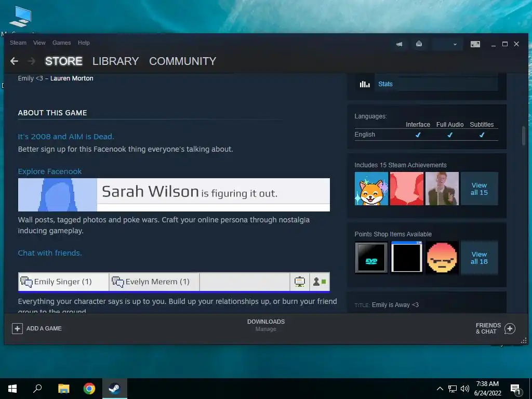
Task: Click the ABOUT THIS GAME heading
Action: [52, 113]
